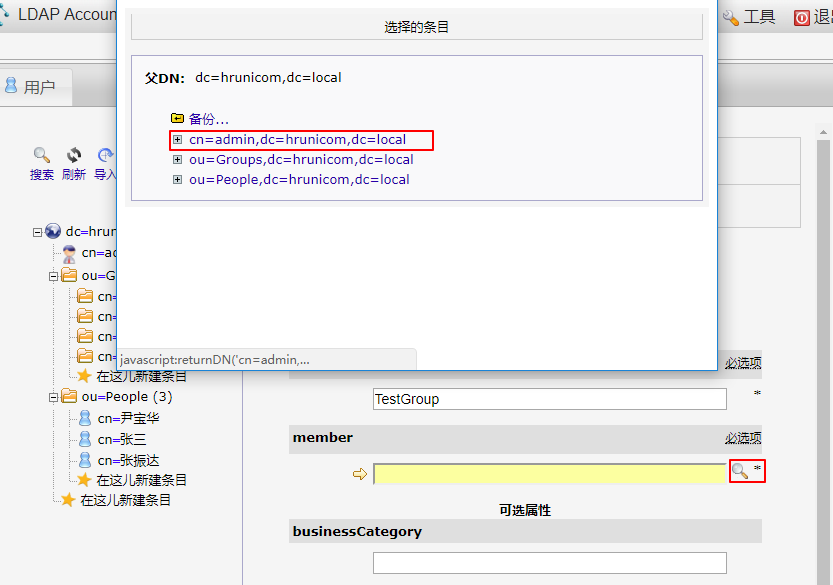Viewport: 833px width, 585px height.
Task: Click the 备份... folder icon in popup
Action: tap(177, 119)
